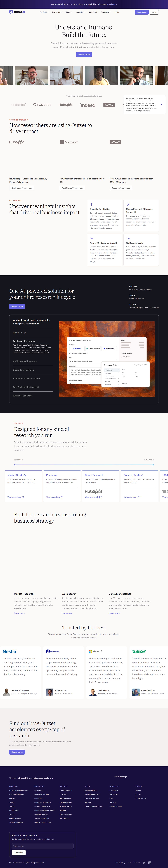The height and width of the screenshot is (868, 168).
Task: Click Learn more under Consumer Insights
Action: (114, 613)
